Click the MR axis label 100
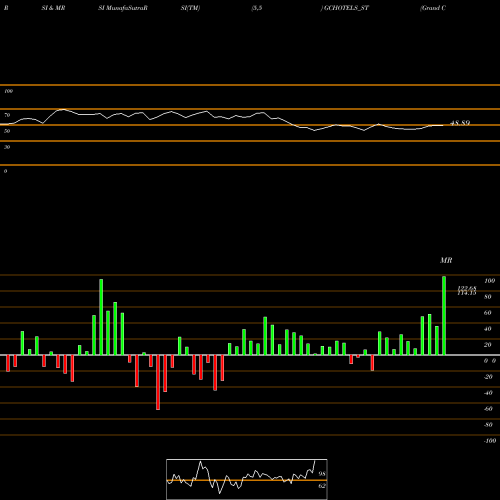This screenshot has height=500, width=500. (489, 281)
